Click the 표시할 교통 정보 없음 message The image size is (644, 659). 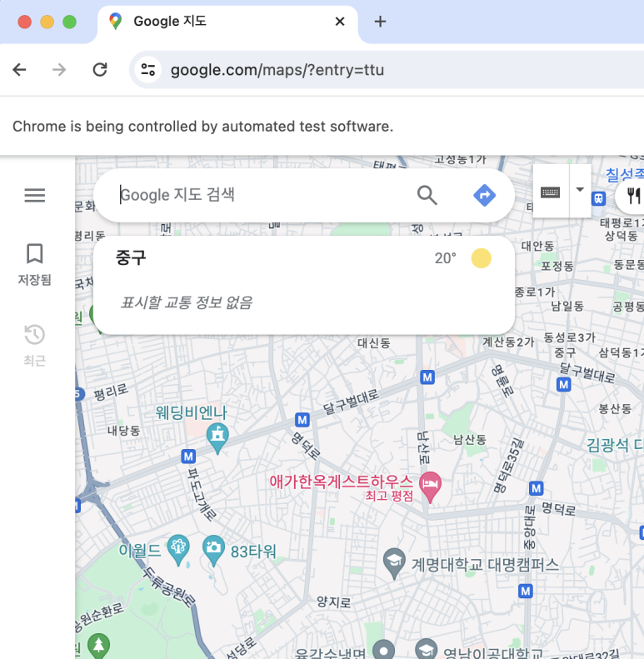(187, 302)
